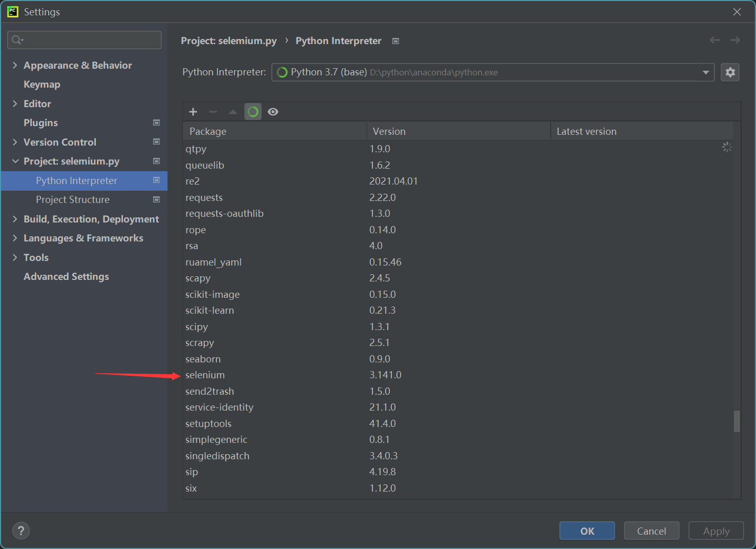Close the Settings dialog
This screenshot has width=756, height=549.
click(737, 11)
